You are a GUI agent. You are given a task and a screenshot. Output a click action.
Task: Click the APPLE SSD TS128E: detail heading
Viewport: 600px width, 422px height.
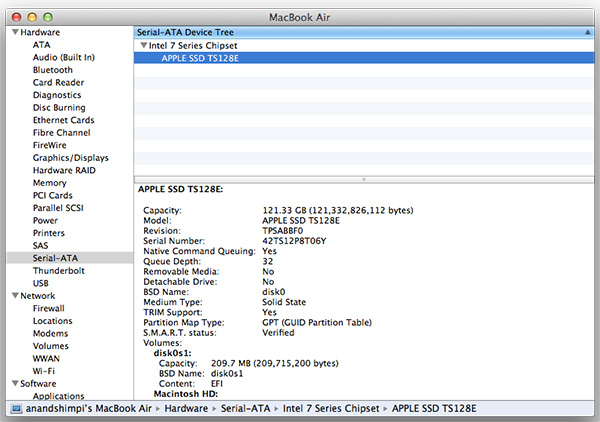(x=180, y=189)
